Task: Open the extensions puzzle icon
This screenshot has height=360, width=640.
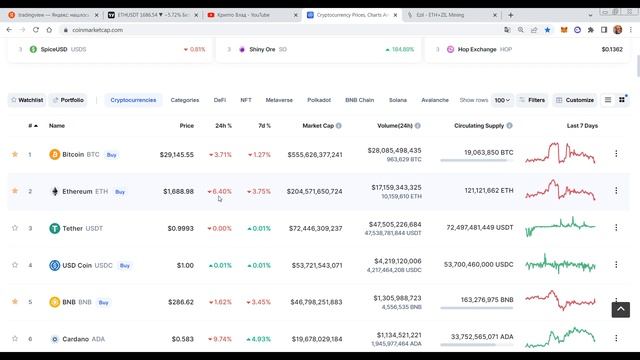Action: [591, 30]
